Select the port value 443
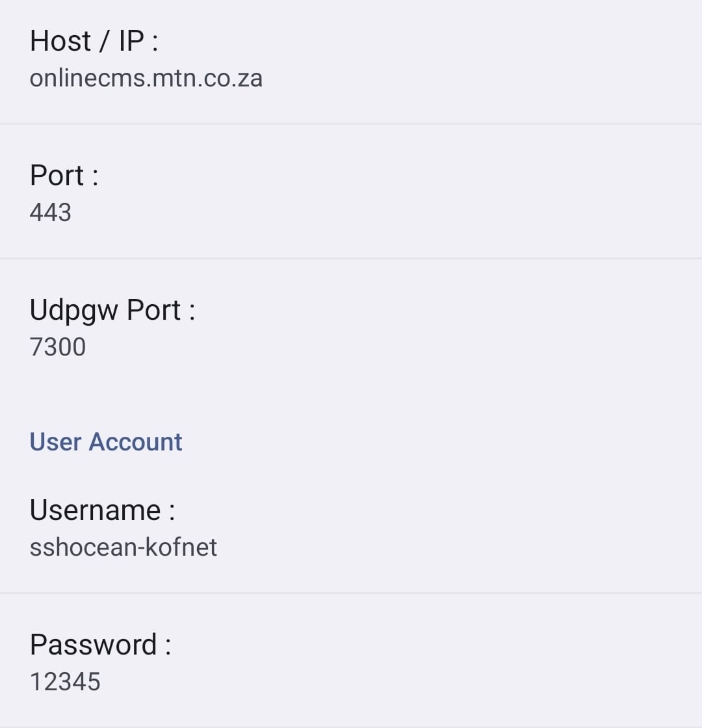Viewport: 702px width, 728px height. click(51, 213)
